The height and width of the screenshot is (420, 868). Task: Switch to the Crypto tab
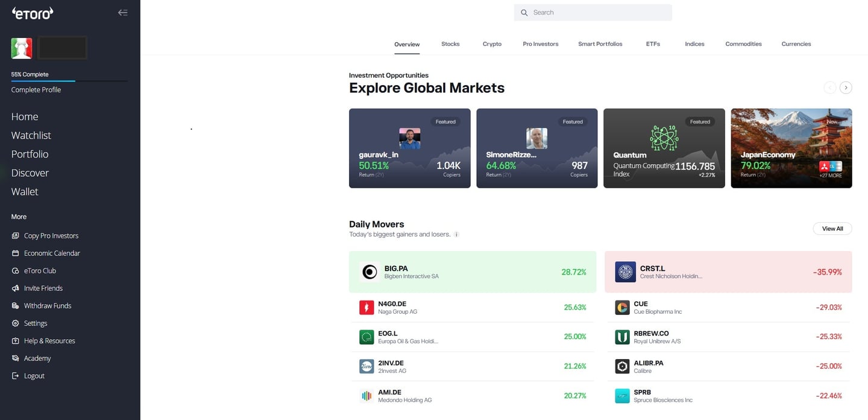492,44
